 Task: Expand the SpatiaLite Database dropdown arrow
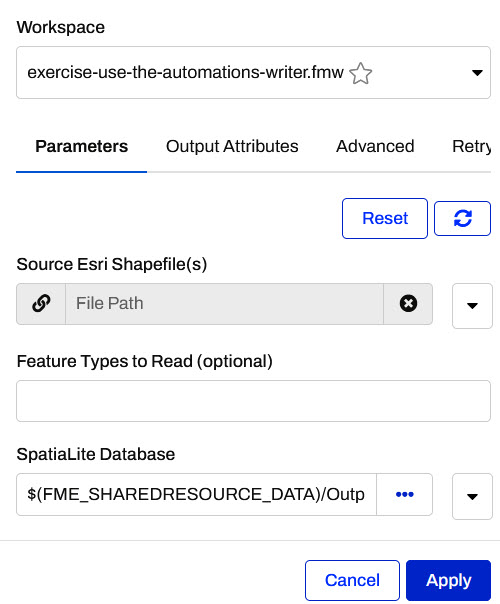click(x=472, y=497)
